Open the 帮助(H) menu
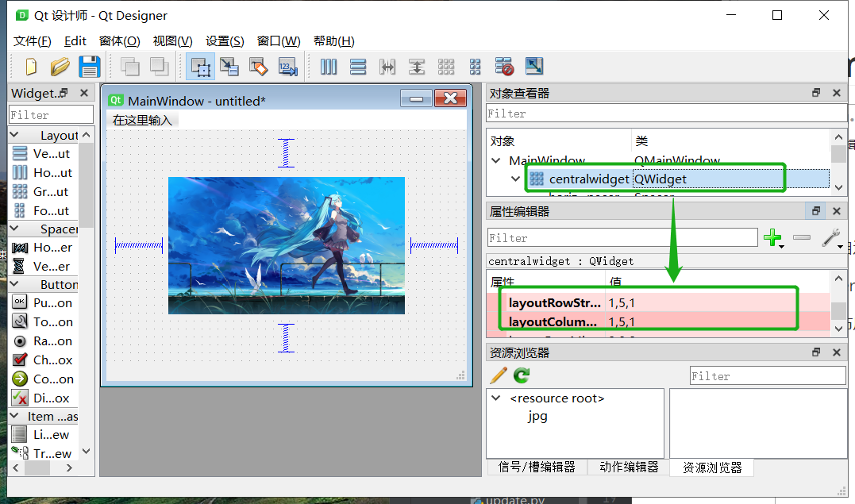This screenshot has height=504, width=855. pos(333,41)
